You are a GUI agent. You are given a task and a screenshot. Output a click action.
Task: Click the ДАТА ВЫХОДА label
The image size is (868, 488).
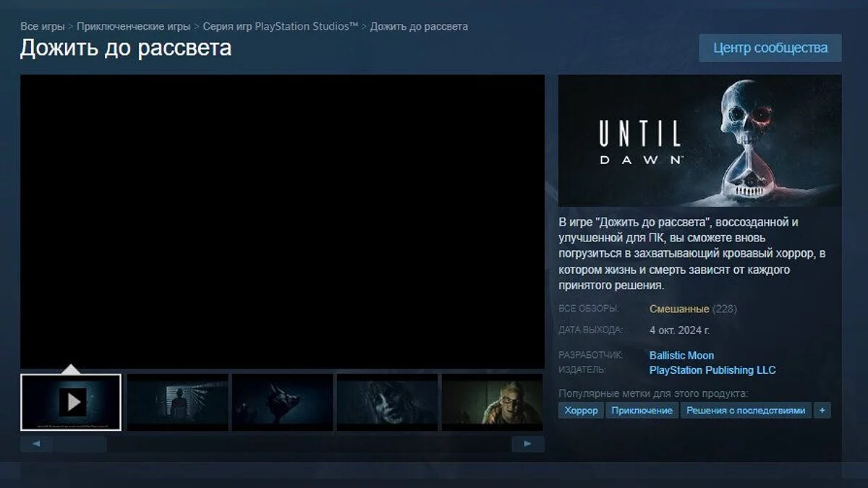[590, 330]
